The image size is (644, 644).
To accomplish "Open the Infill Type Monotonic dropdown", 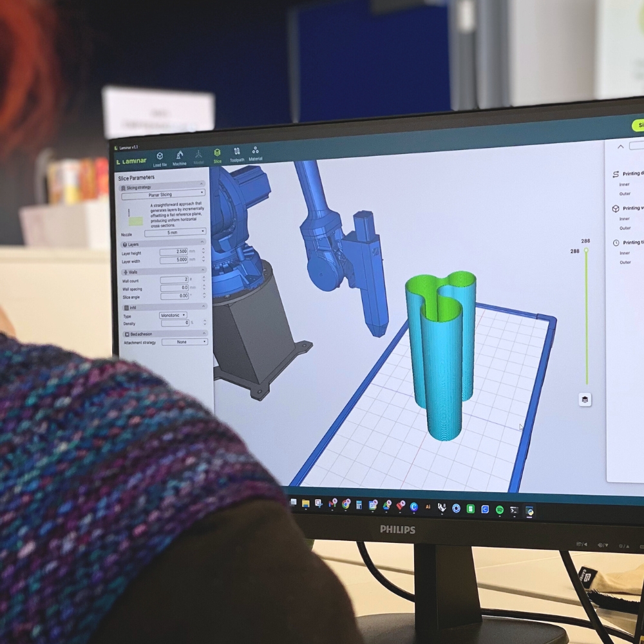I will pyautogui.click(x=173, y=315).
